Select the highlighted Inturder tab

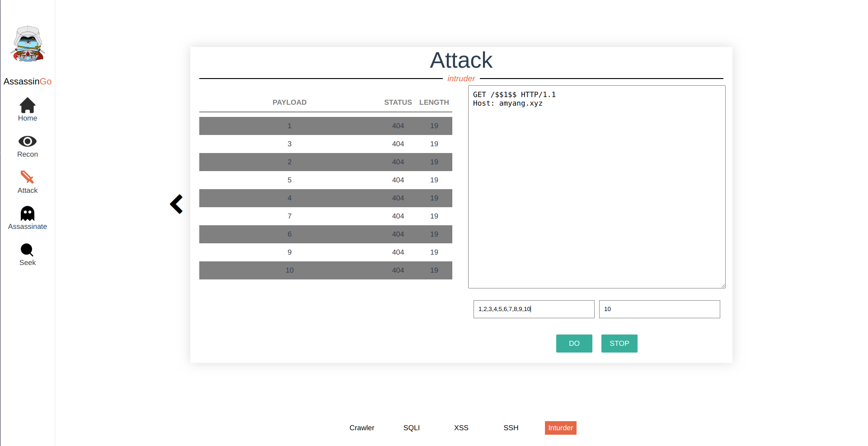[561, 428]
